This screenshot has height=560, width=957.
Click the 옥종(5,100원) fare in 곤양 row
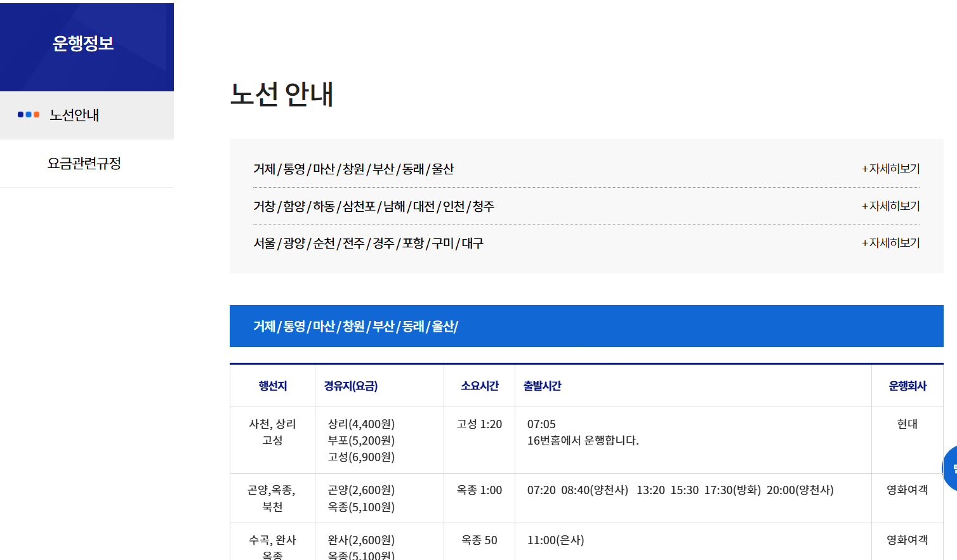pyautogui.click(x=361, y=507)
